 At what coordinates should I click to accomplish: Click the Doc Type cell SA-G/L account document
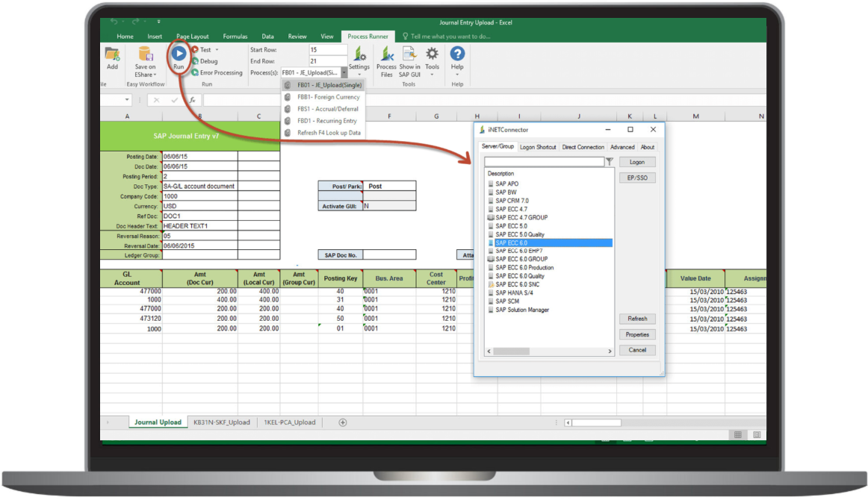200,187
